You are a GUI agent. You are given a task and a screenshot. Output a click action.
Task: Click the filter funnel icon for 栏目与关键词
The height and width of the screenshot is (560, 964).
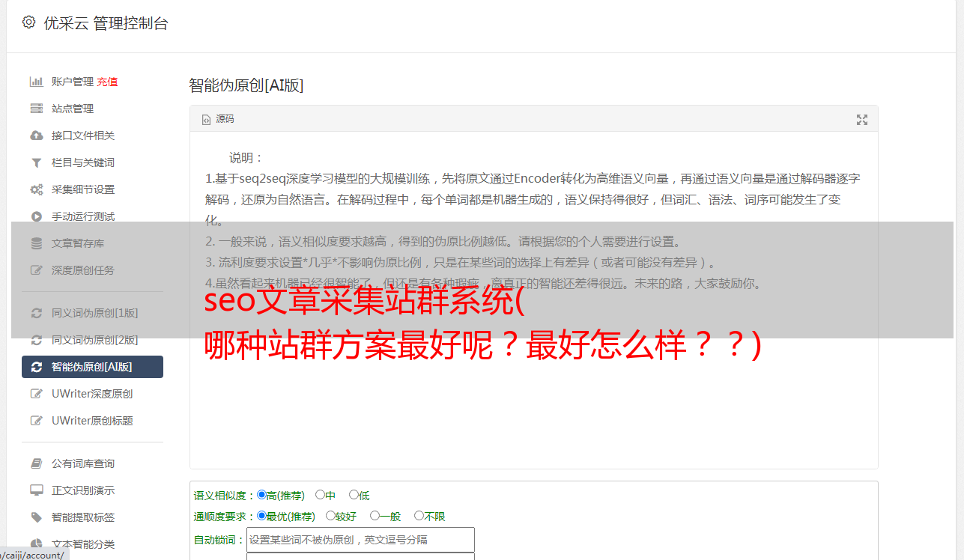coord(36,162)
